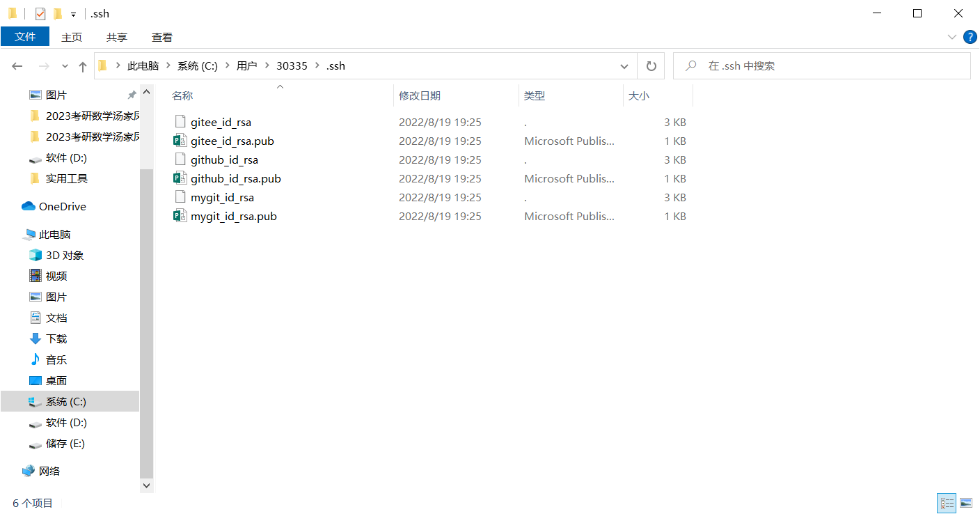The image size is (980, 514).
Task: Open the 查看 ribbon tab
Action: tap(162, 37)
